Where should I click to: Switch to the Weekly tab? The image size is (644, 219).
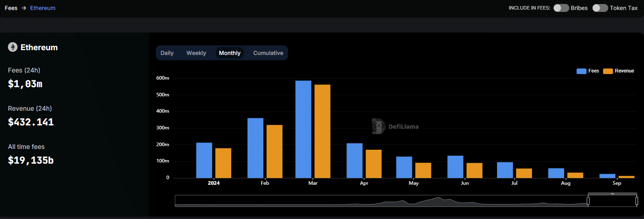pos(196,53)
